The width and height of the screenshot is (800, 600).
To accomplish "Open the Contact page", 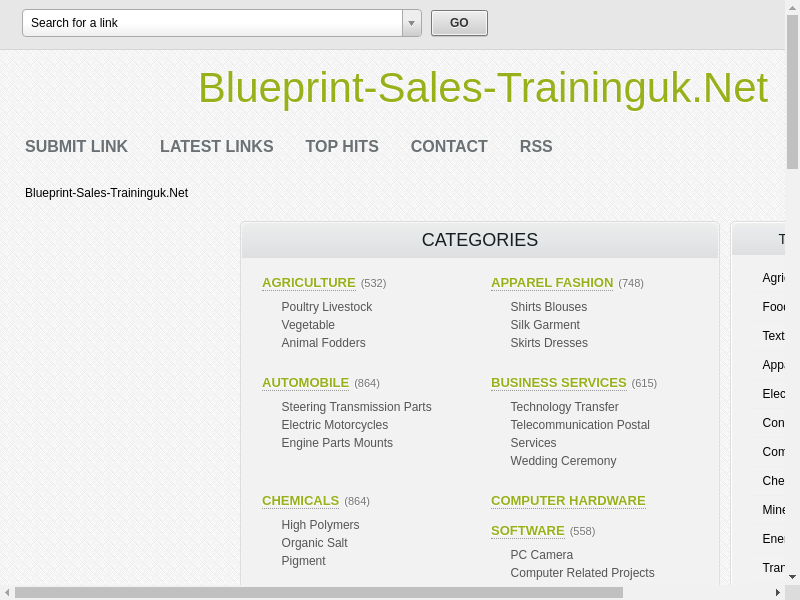I will coord(449,146).
